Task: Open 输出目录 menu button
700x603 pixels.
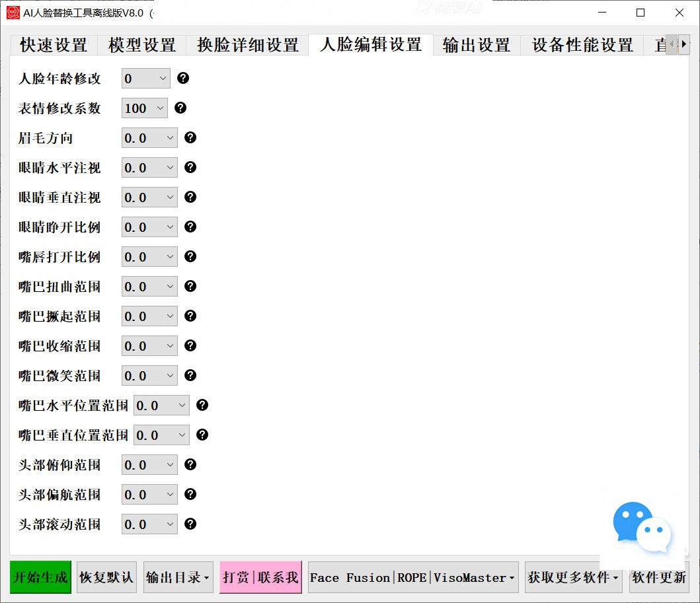Action: pyautogui.click(x=178, y=577)
